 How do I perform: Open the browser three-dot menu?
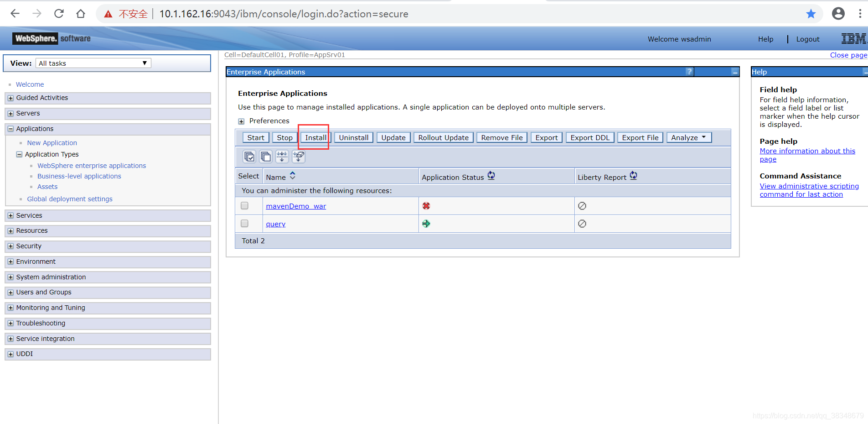860,14
